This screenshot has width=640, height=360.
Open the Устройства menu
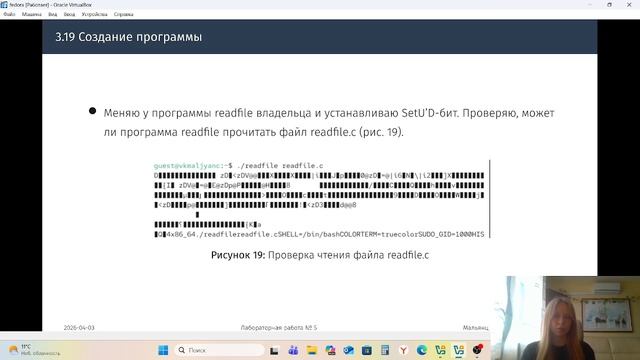(94, 14)
